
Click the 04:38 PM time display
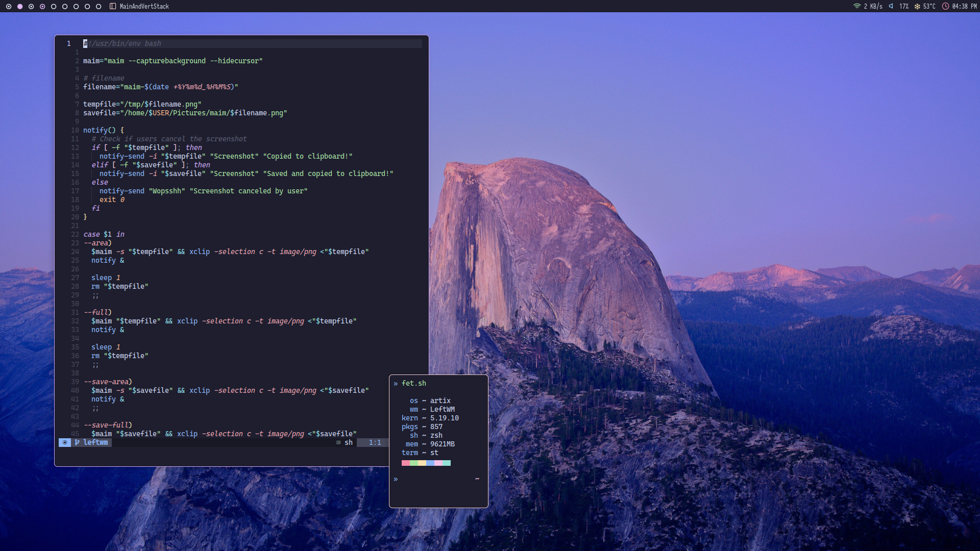point(964,7)
